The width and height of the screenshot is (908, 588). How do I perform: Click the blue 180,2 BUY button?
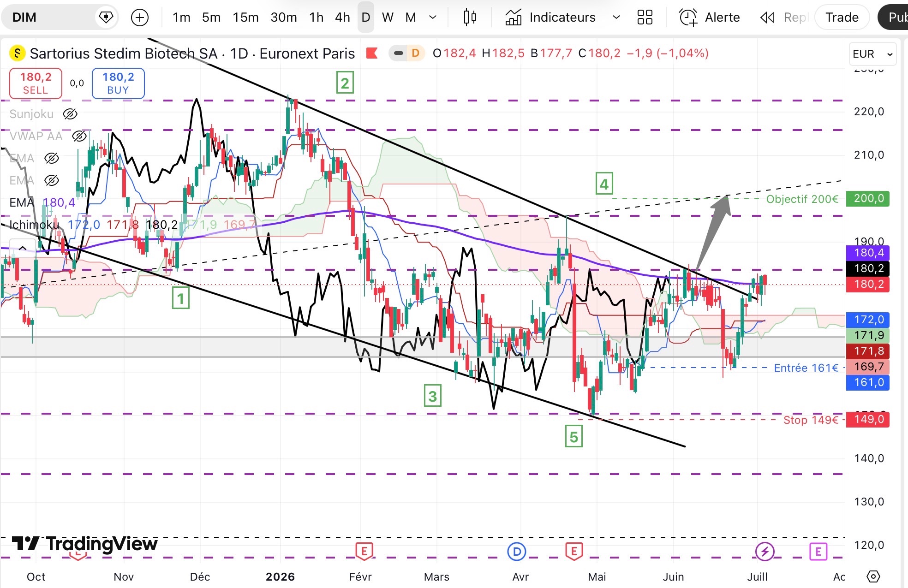coord(118,83)
